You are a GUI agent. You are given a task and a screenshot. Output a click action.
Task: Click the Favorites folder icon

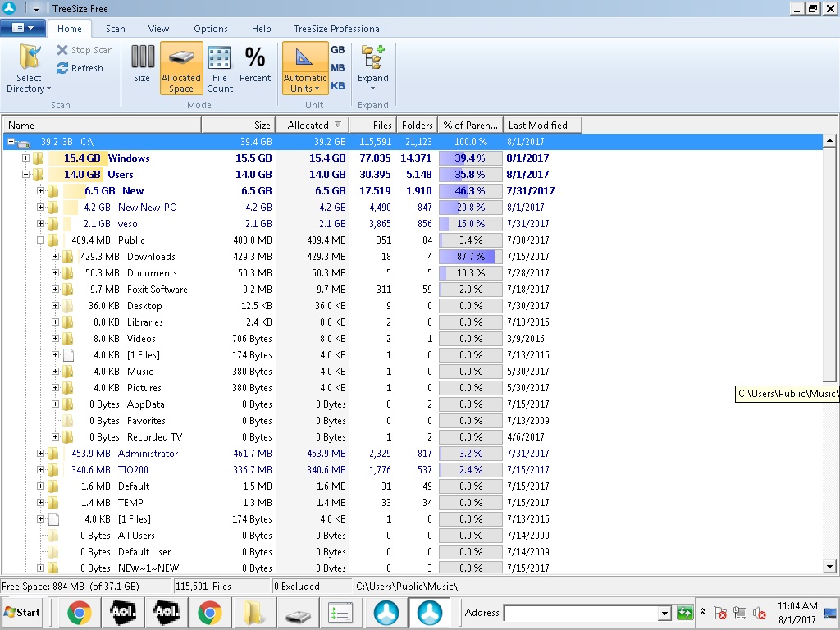(67, 421)
